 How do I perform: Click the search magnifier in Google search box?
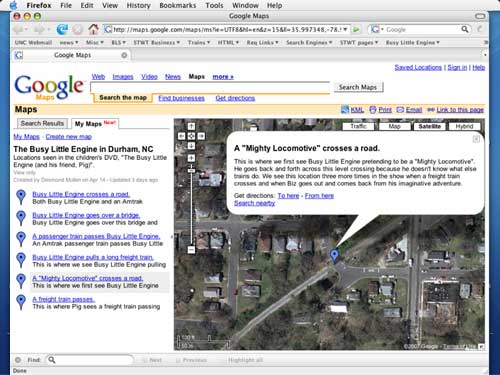[465, 29]
